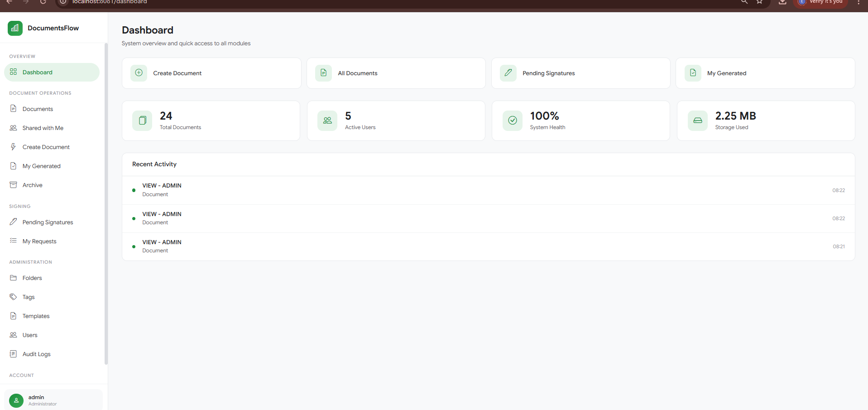Viewport: 868px width, 410px height.
Task: Click the Shared with Me people icon
Action: pyautogui.click(x=14, y=128)
